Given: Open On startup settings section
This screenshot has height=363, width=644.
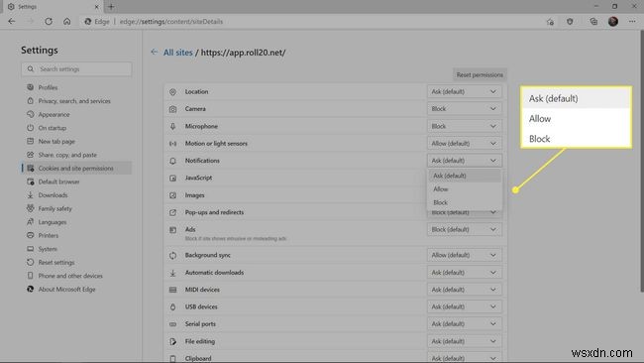Looking at the screenshot, I should pos(76,128).
